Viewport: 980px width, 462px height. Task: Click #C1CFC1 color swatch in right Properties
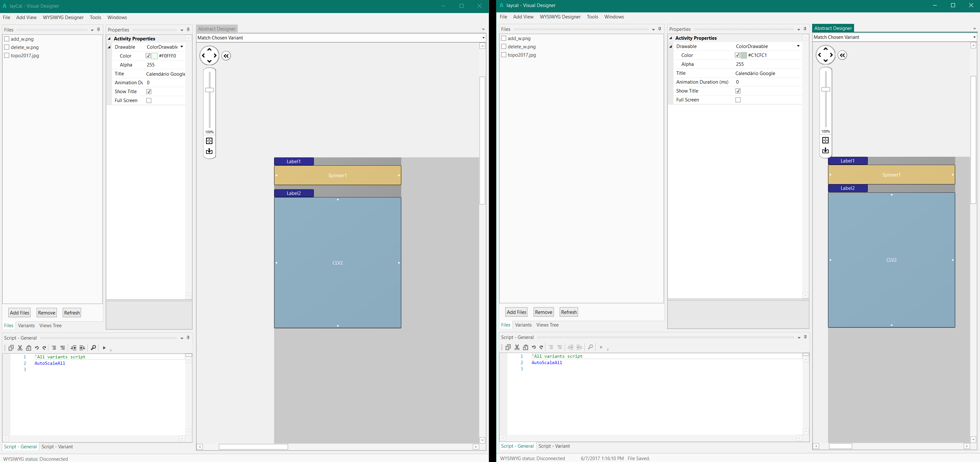[743, 55]
